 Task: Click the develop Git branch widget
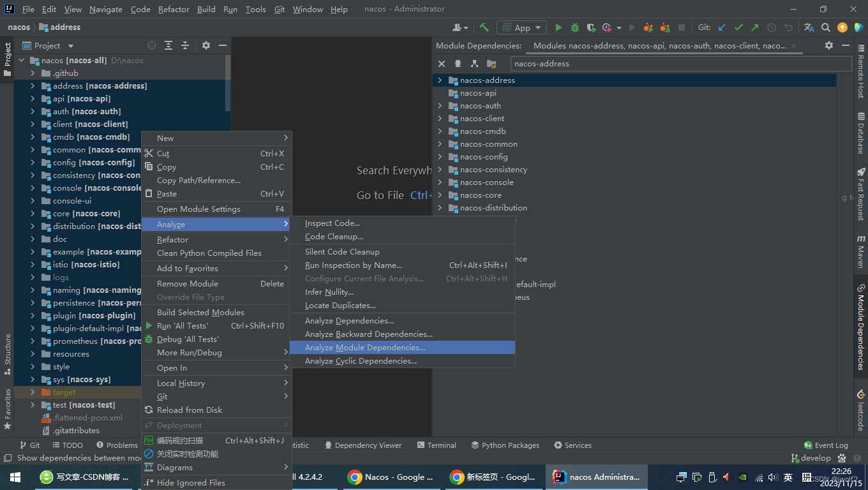[811, 458]
